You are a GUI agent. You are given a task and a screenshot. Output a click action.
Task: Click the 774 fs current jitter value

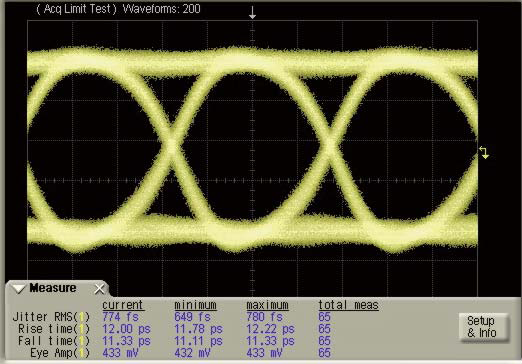(120, 317)
